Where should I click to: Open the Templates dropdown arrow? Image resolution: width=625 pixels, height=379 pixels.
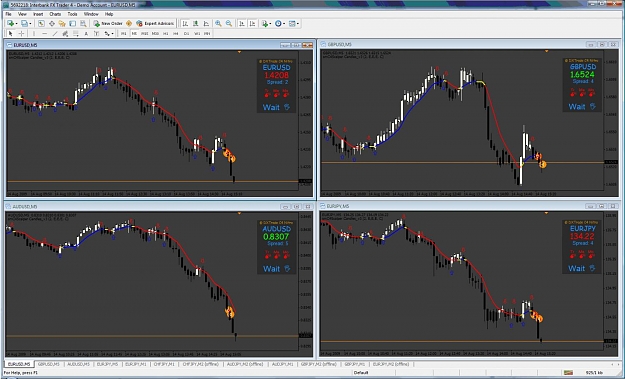coord(298,24)
